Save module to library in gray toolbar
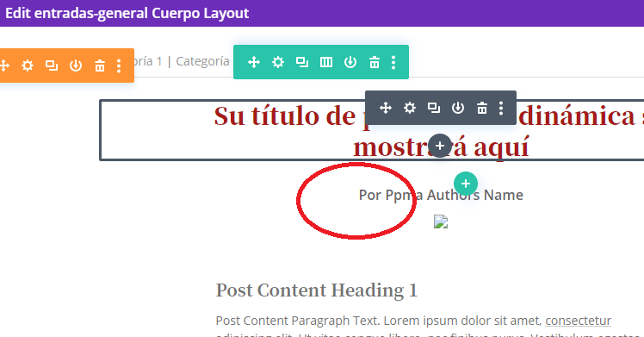The width and height of the screenshot is (644, 337). click(458, 108)
